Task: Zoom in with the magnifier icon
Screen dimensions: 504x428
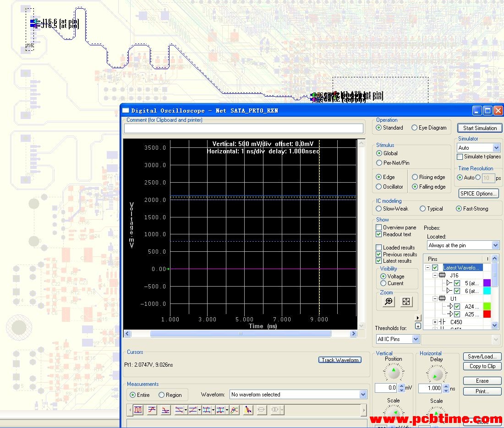Action: (x=389, y=302)
